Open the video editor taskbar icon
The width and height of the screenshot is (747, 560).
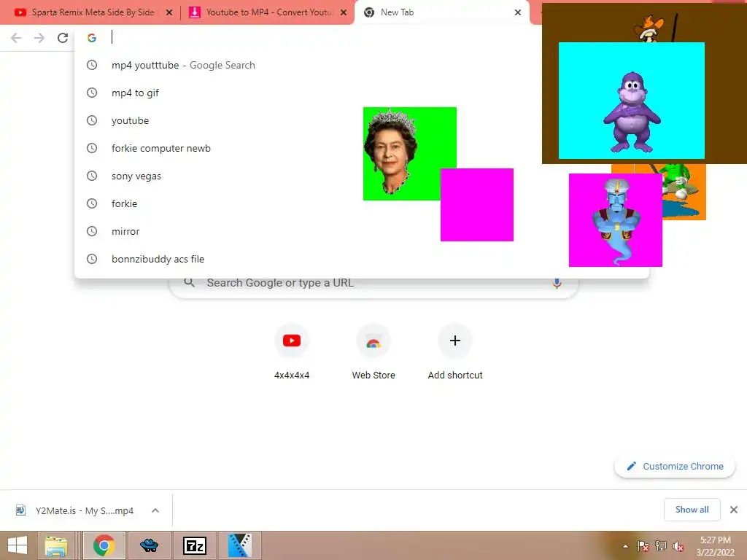click(x=239, y=545)
